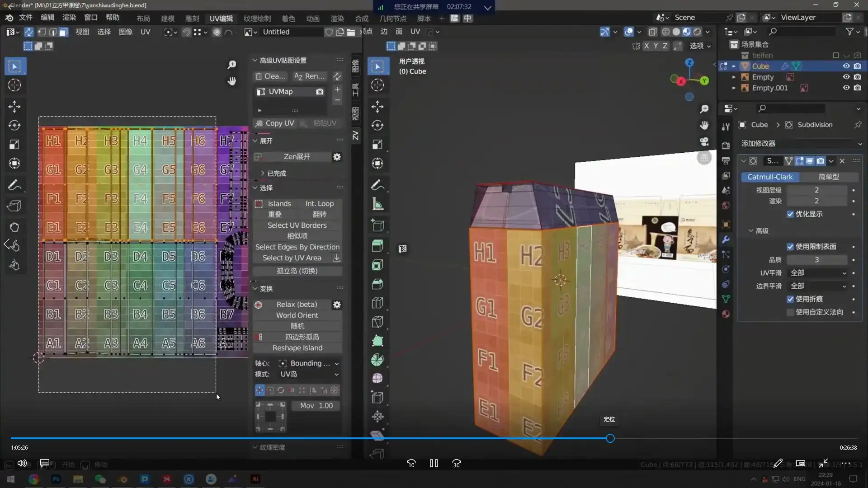Enable 使用自定义法向 checkbox
The height and width of the screenshot is (488, 868).
pos(790,312)
